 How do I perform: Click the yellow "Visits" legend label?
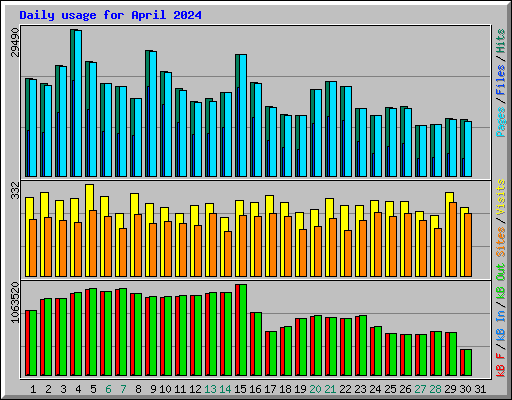point(501,197)
